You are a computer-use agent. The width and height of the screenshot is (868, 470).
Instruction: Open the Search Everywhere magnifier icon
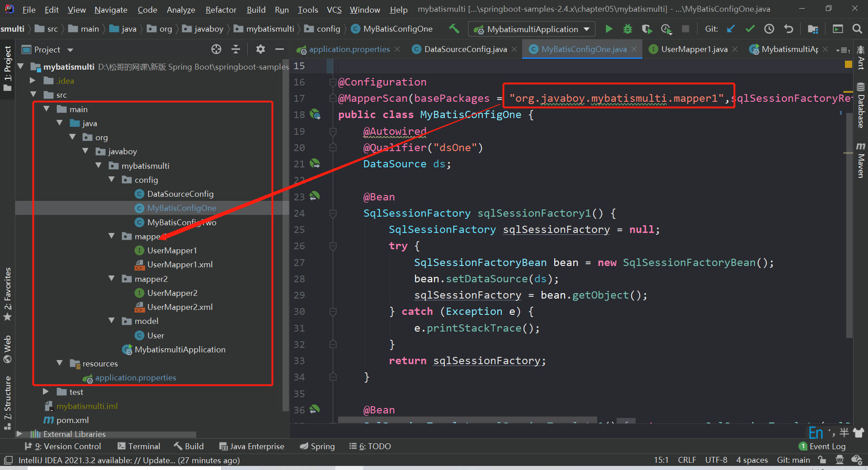[x=857, y=29]
